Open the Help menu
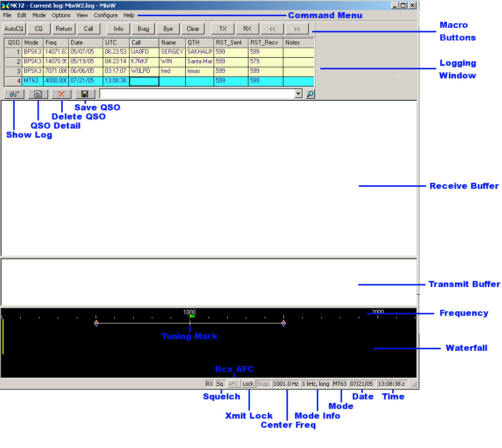The image size is (502, 448). click(x=129, y=15)
